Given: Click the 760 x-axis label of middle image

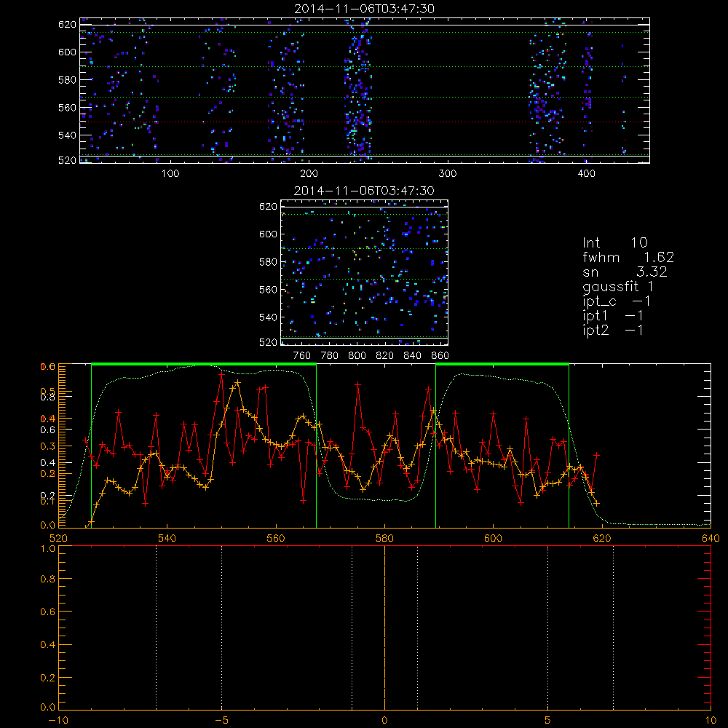Looking at the screenshot, I should click(302, 356).
